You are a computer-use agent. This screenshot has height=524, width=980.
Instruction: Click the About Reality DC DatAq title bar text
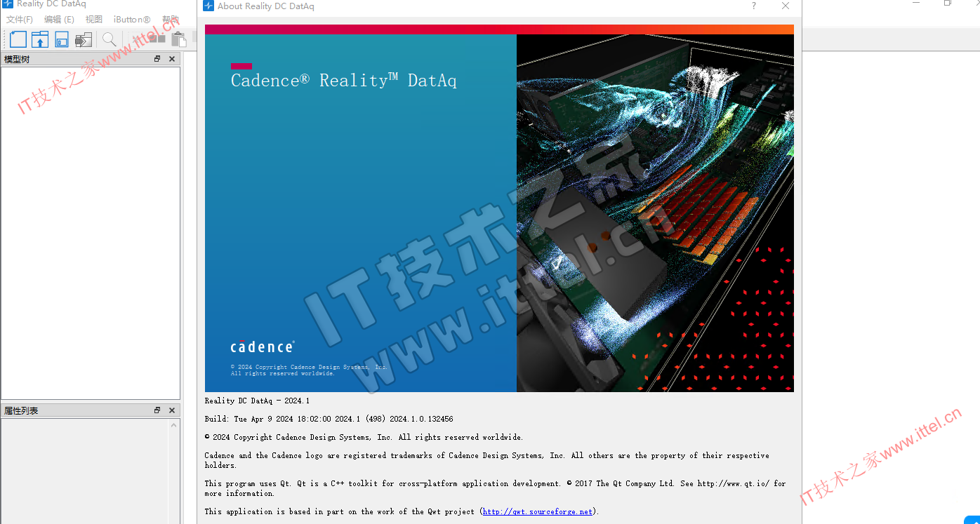coord(266,6)
